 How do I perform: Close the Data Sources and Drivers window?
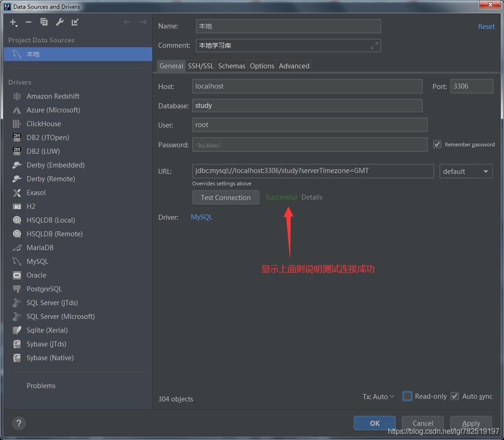(489, 5)
